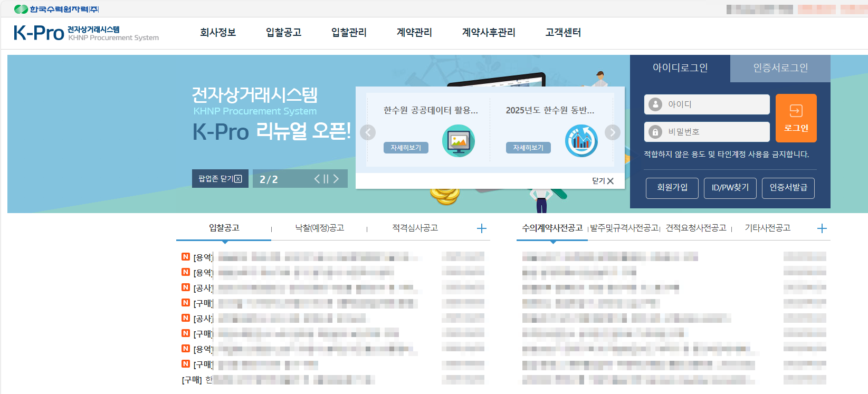Open first [공사] bid notice row
This screenshot has width=868, height=394.
[x=332, y=288]
